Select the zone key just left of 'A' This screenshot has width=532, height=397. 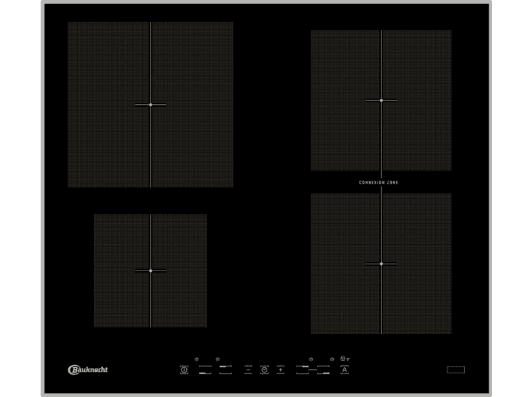[324, 369]
